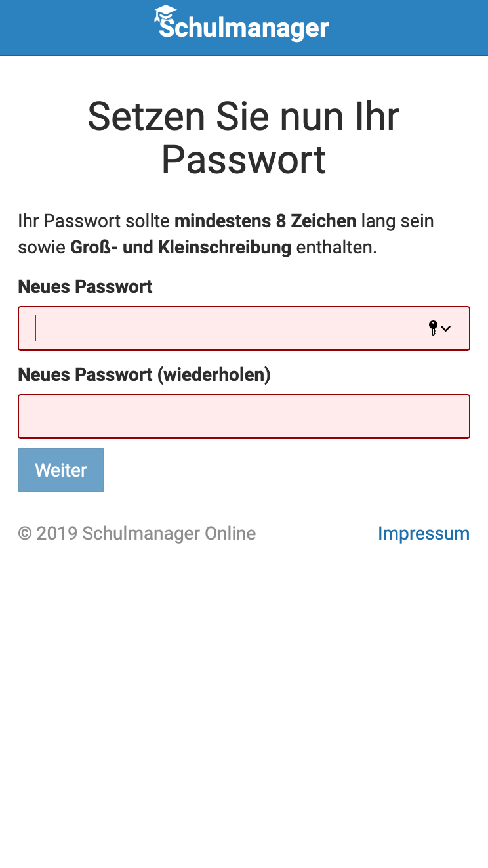Click the Weiter button

pos(61,470)
